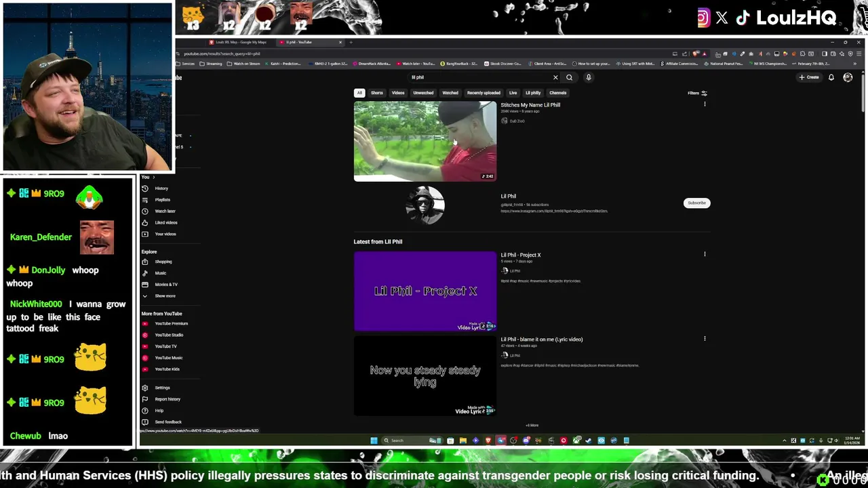868x488 pixels.
Task: Select the Shorts filter chip
Action: pyautogui.click(x=377, y=93)
